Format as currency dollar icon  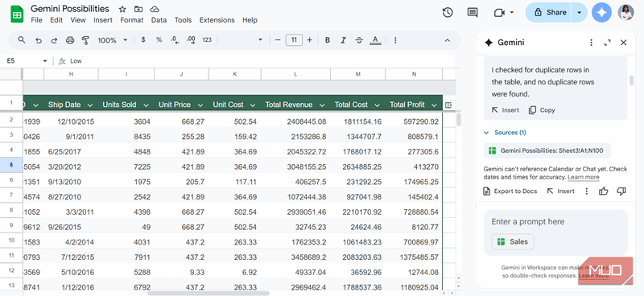pyautogui.click(x=143, y=40)
